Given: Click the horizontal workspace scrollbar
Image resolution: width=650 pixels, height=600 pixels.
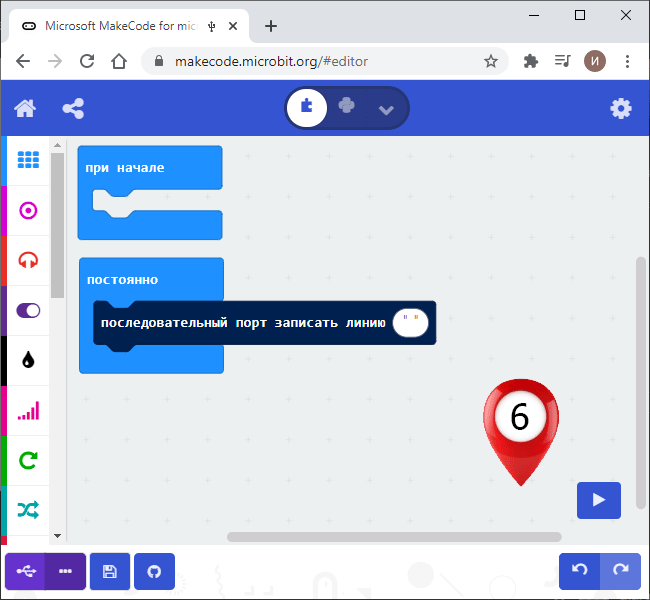Looking at the screenshot, I should tap(394, 537).
